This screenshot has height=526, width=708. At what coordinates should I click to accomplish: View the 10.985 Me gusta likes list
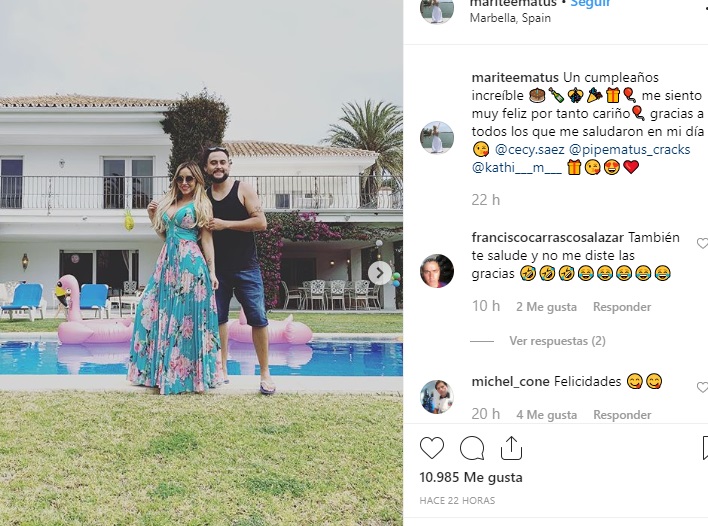coord(471,477)
